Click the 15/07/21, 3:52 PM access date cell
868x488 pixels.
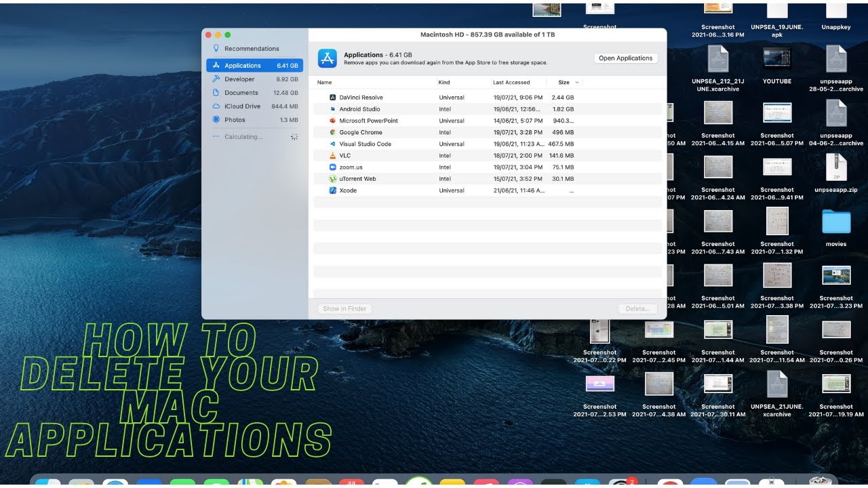coord(518,179)
